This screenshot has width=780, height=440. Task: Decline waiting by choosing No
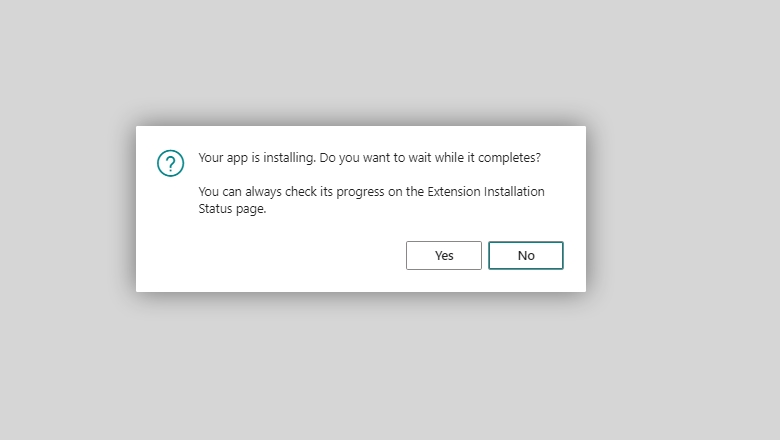click(526, 256)
